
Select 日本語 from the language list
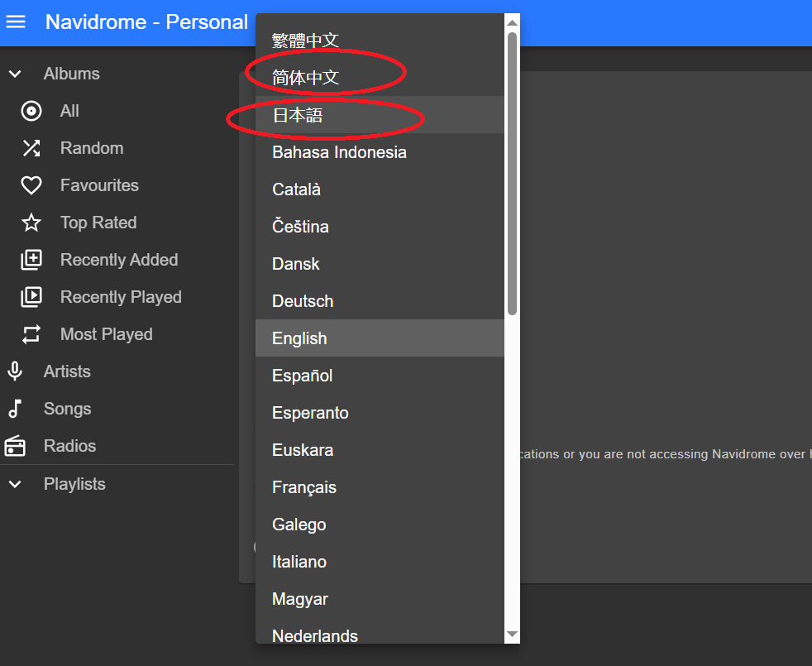298,115
